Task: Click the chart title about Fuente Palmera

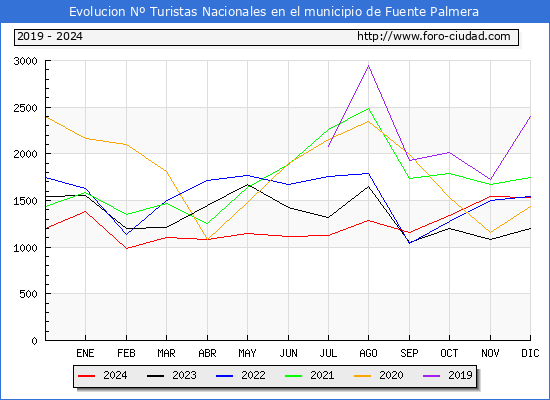Action: (274, 12)
